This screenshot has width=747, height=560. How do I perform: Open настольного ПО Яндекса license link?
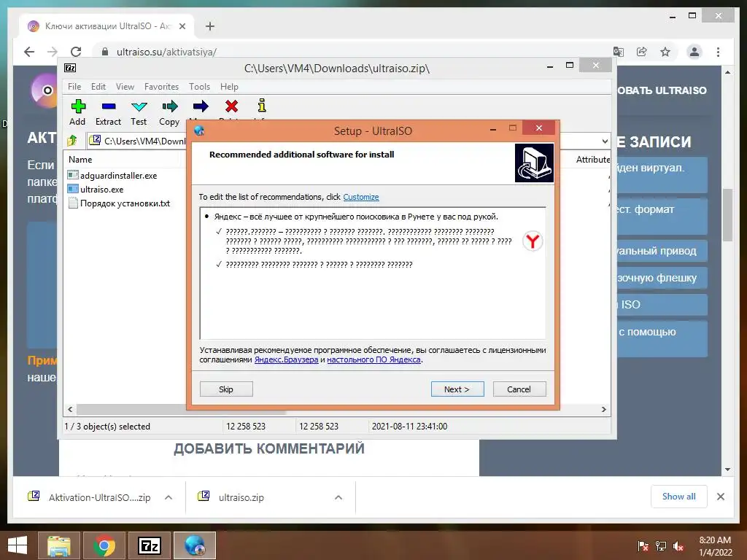tap(373, 359)
